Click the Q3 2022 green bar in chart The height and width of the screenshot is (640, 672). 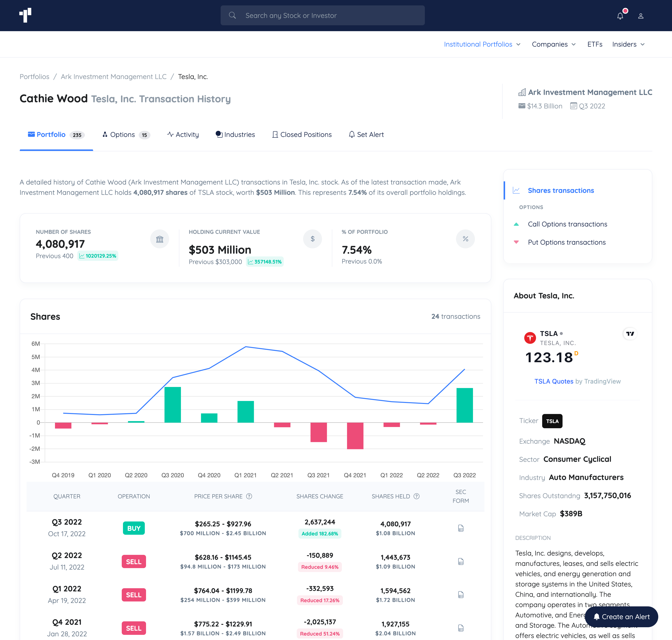(x=465, y=405)
